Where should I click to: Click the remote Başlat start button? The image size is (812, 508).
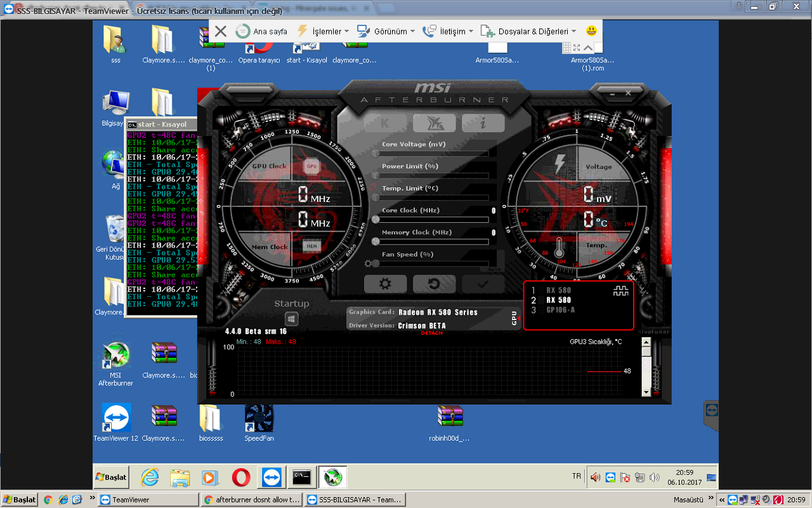(111, 477)
